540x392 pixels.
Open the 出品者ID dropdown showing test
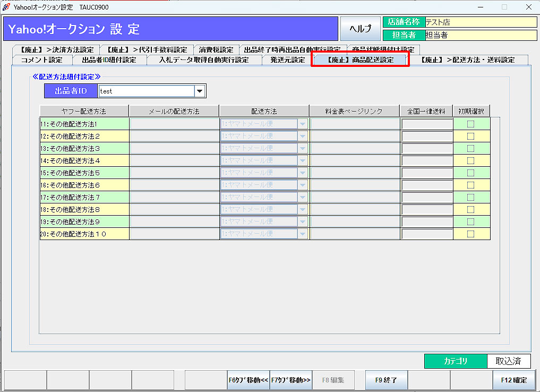199,90
